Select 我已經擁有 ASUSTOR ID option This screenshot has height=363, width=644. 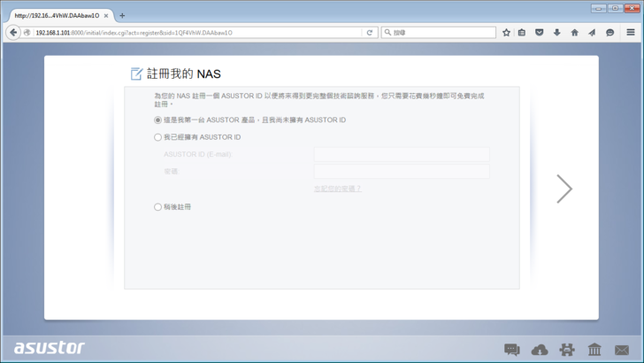pyautogui.click(x=158, y=137)
